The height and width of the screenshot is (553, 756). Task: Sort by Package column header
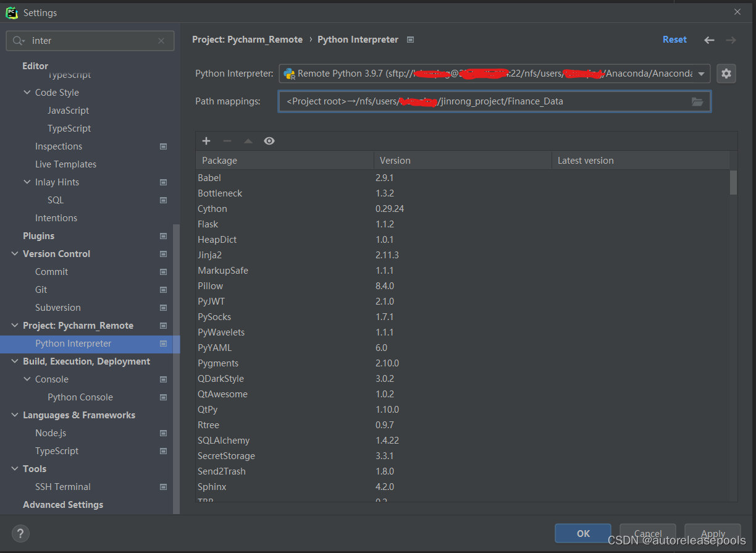tap(285, 161)
